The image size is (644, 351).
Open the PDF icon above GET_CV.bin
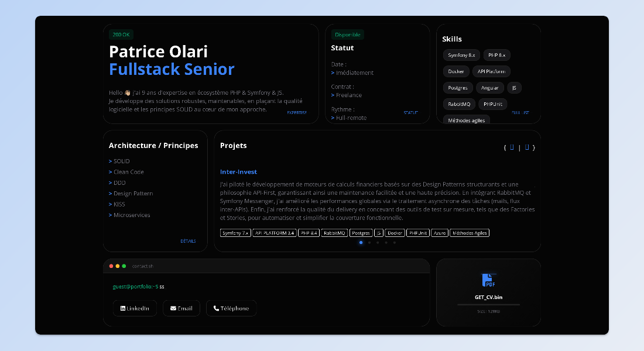[488, 280]
